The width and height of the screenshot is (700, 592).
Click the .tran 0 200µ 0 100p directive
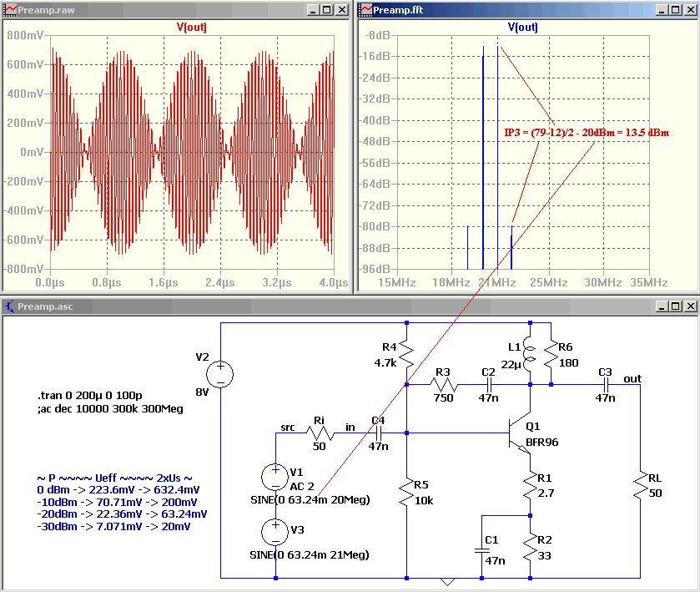pyautogui.click(x=90, y=396)
